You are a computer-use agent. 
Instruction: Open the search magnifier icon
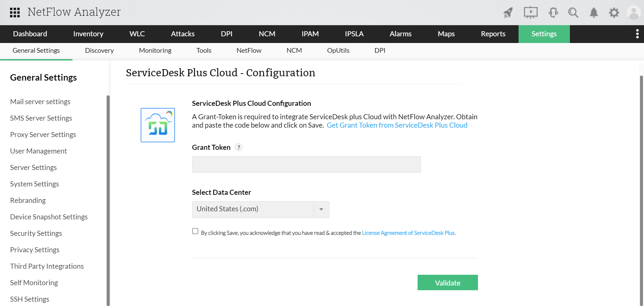click(573, 13)
